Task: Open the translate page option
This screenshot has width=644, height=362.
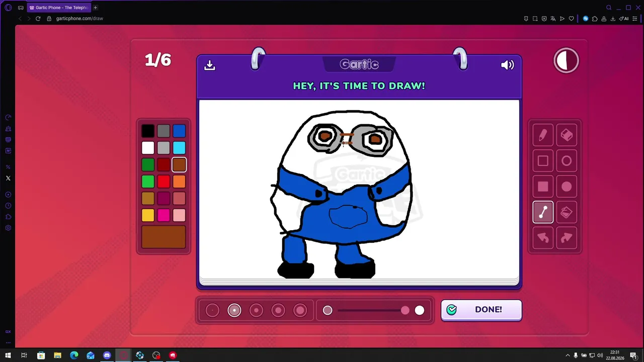Action: tap(553, 19)
